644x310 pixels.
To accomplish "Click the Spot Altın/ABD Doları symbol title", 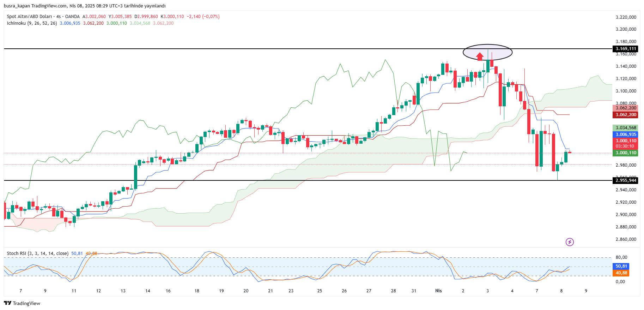I will [29, 17].
